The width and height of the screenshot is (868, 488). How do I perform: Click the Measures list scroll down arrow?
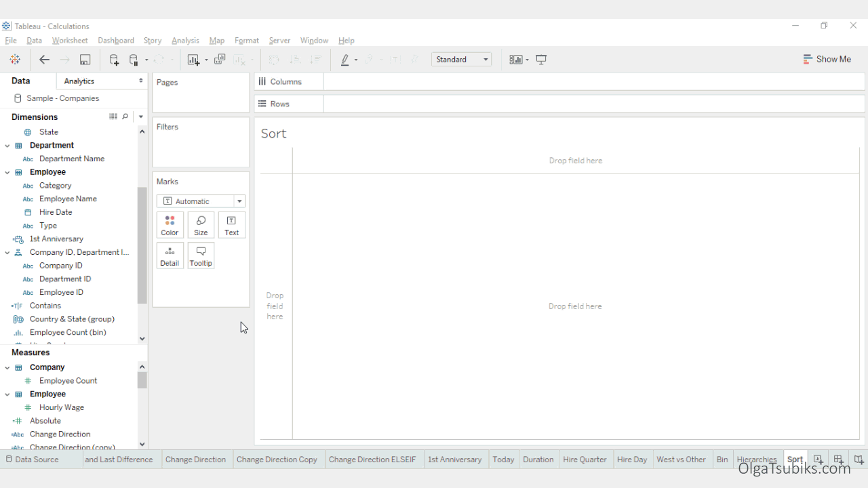(142, 445)
